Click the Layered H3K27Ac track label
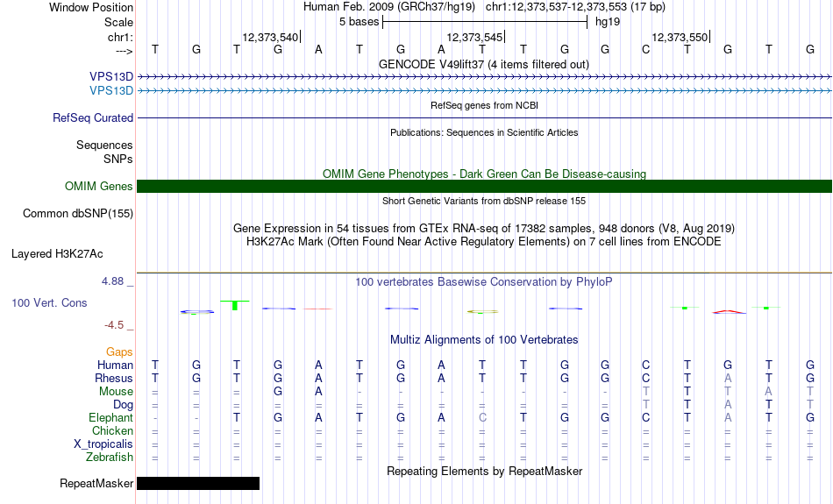 pyautogui.click(x=57, y=254)
